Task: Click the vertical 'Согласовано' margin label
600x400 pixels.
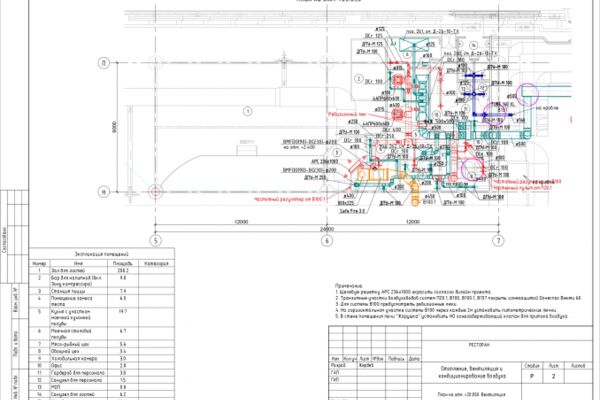Action: [x=5, y=240]
